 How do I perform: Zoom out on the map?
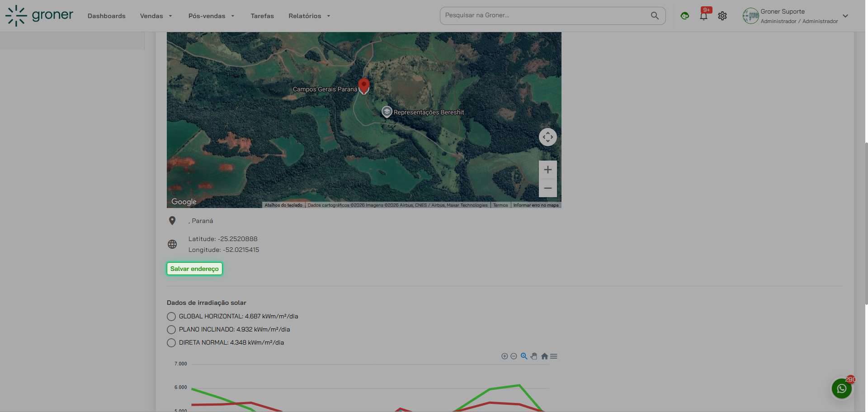[x=547, y=188]
